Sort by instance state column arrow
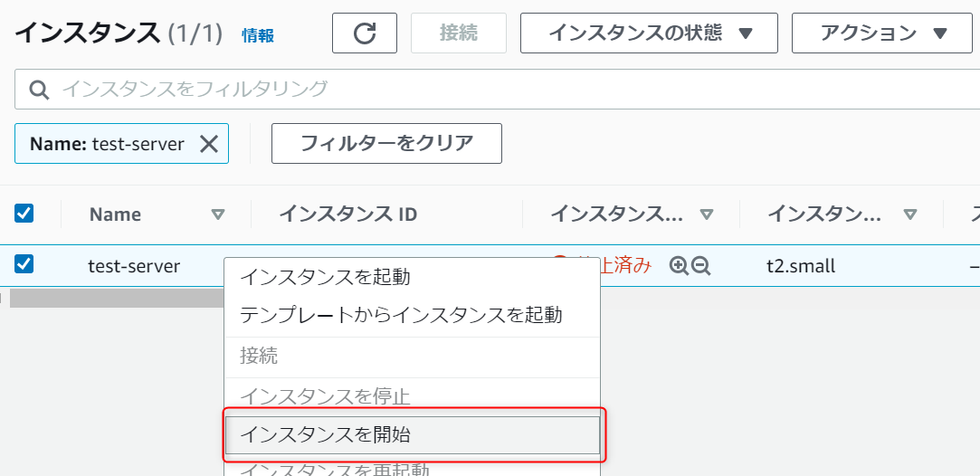The height and width of the screenshot is (476, 980). pyautogui.click(x=706, y=214)
